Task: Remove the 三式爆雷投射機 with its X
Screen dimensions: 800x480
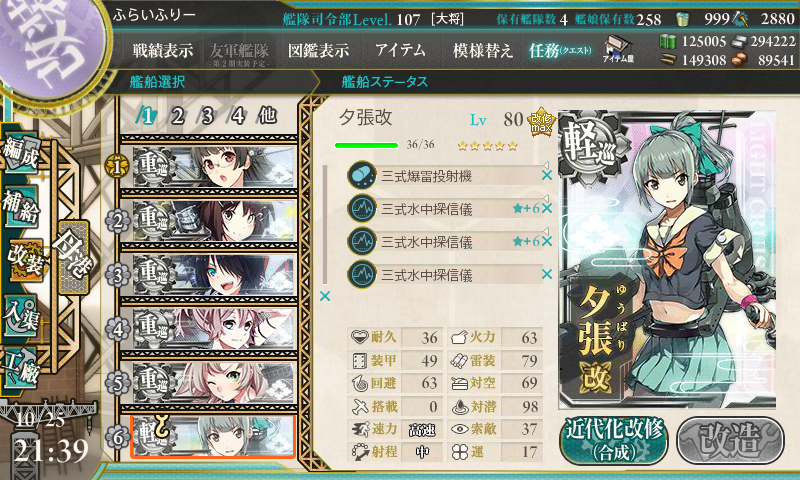Action: pos(547,175)
